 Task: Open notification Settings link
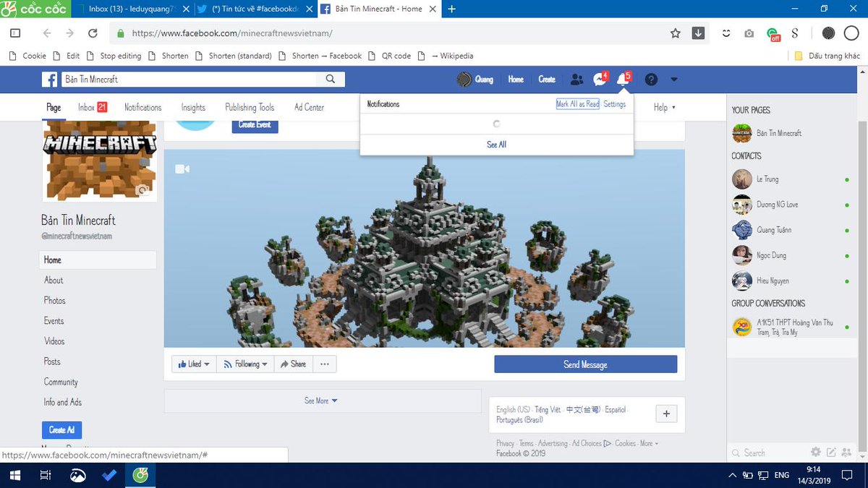click(615, 104)
